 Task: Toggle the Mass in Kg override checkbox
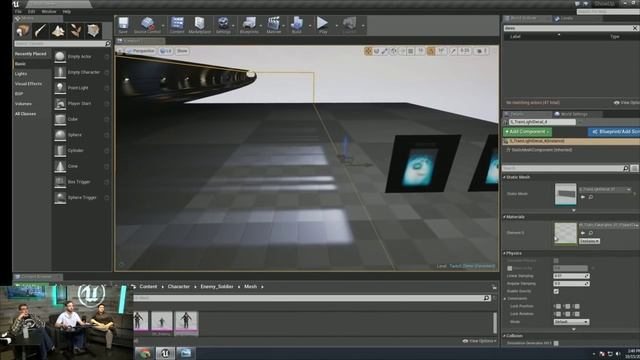[509, 268]
